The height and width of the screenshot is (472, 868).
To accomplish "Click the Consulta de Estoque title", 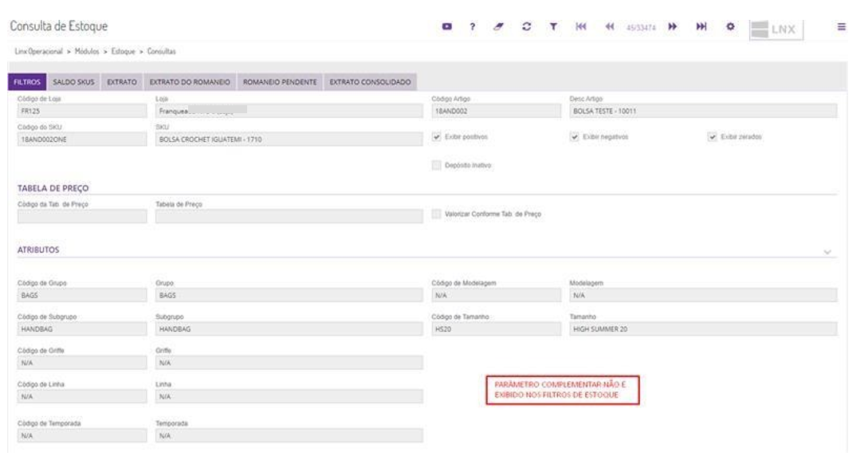I will pos(59,26).
